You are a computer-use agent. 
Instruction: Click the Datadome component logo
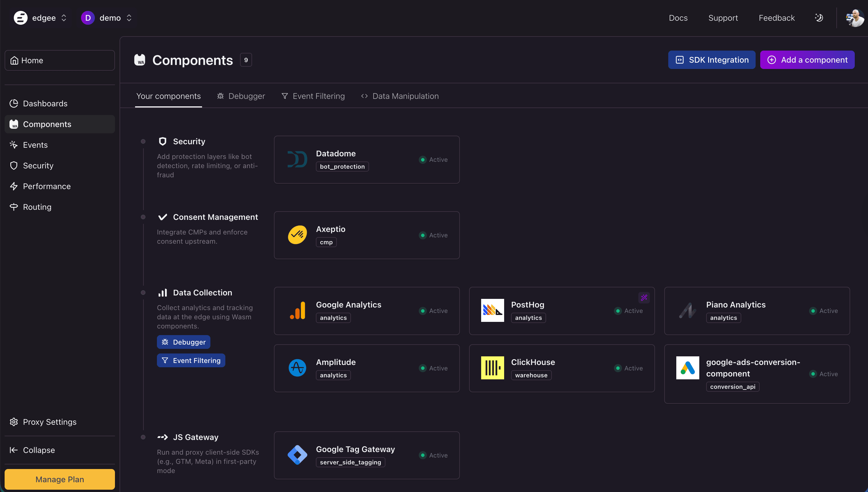pos(297,159)
